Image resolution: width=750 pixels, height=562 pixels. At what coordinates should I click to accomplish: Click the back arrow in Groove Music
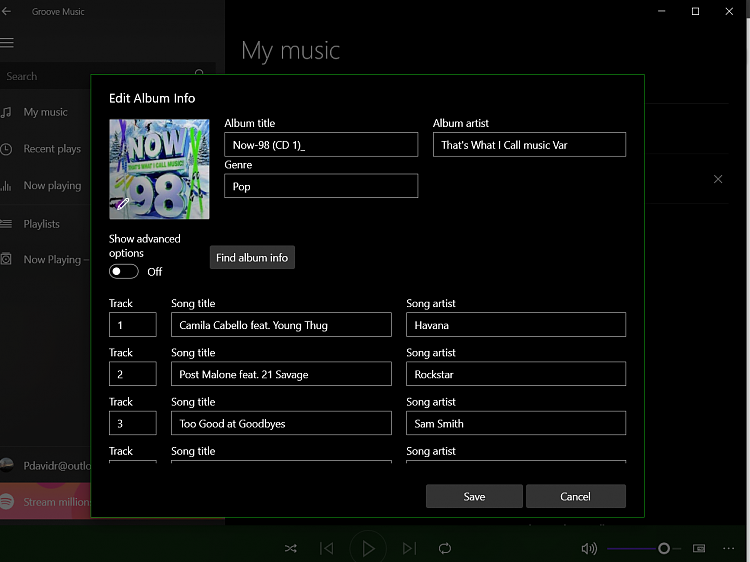(6, 11)
